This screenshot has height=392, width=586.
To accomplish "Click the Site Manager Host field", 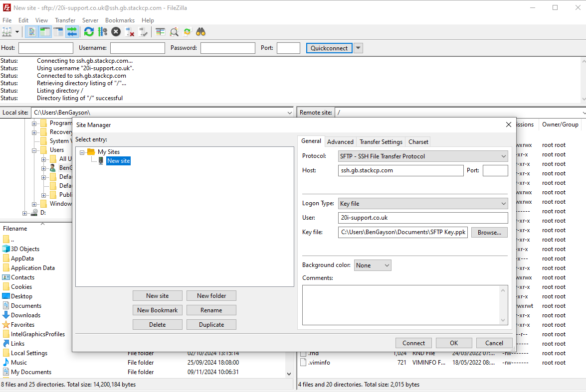I will (x=400, y=171).
